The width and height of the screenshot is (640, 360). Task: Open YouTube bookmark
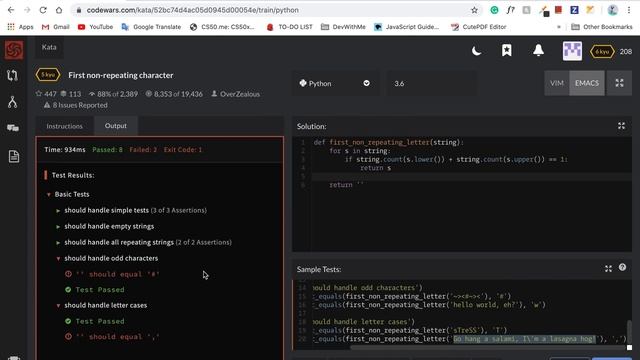[x=95, y=27]
